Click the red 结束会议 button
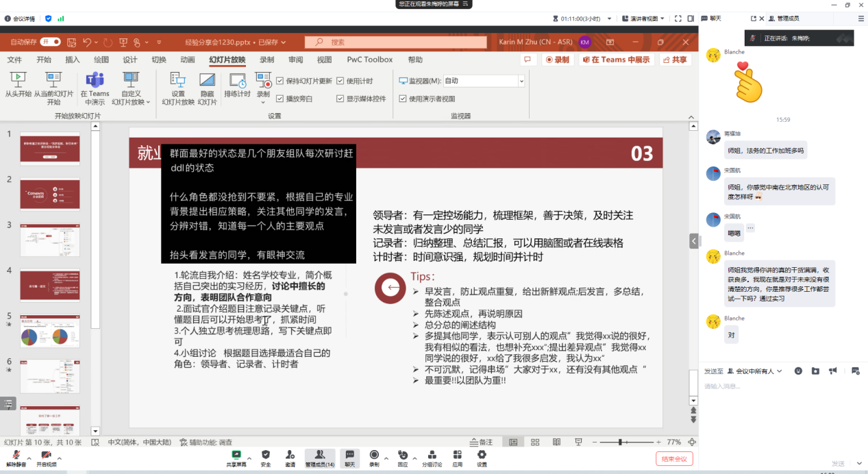Image resolution: width=868 pixels, height=474 pixels. click(674, 458)
